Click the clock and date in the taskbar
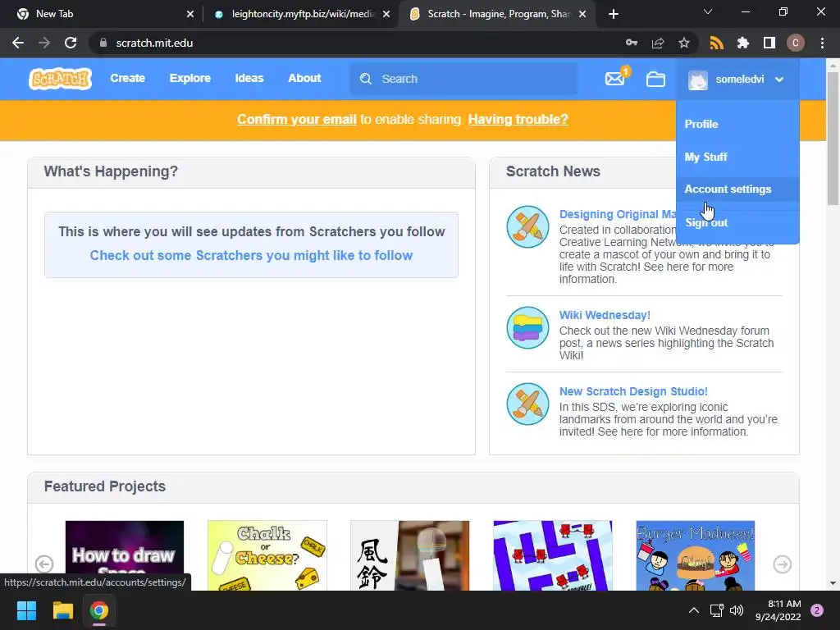Viewport: 840px width, 630px height. point(778,610)
